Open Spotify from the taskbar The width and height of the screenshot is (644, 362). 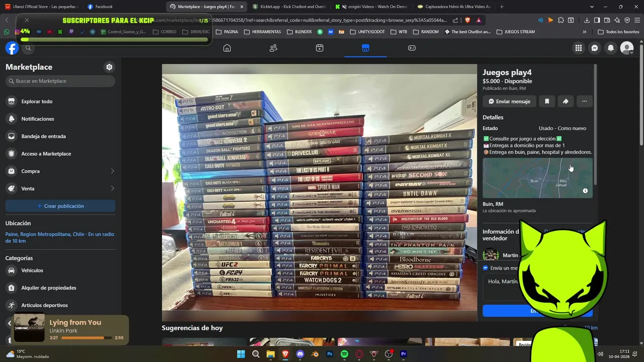[x=344, y=354]
